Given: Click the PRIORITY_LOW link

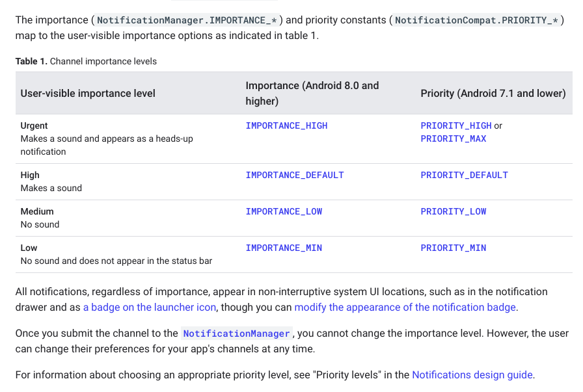Looking at the screenshot, I should click(x=453, y=211).
